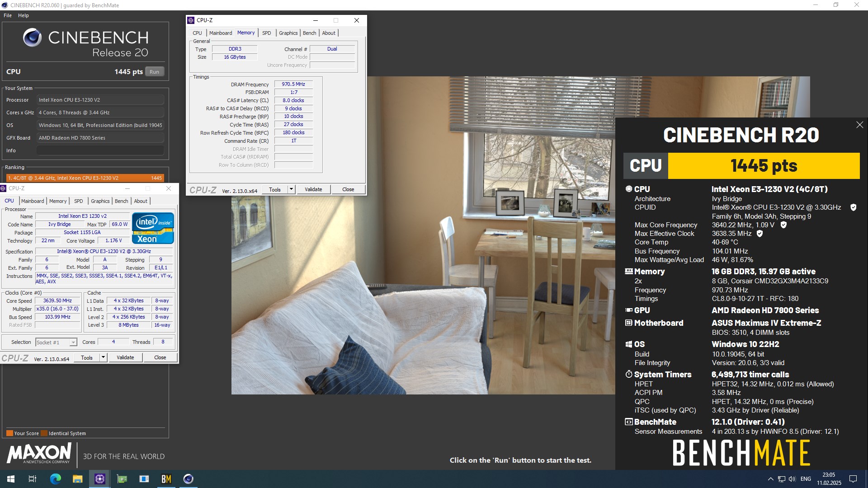Open the blue window app in taskbar
Screen dimensions: 868x488
tap(144, 479)
